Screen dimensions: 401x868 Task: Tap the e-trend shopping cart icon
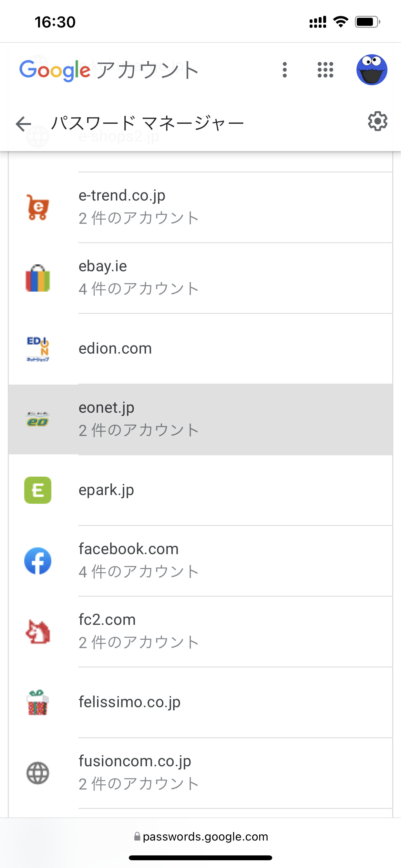[x=38, y=207]
